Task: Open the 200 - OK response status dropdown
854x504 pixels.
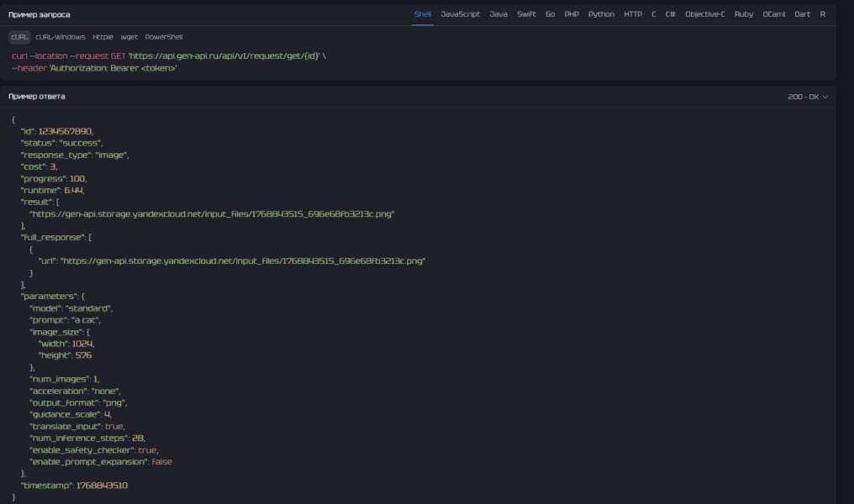Action: (x=808, y=97)
